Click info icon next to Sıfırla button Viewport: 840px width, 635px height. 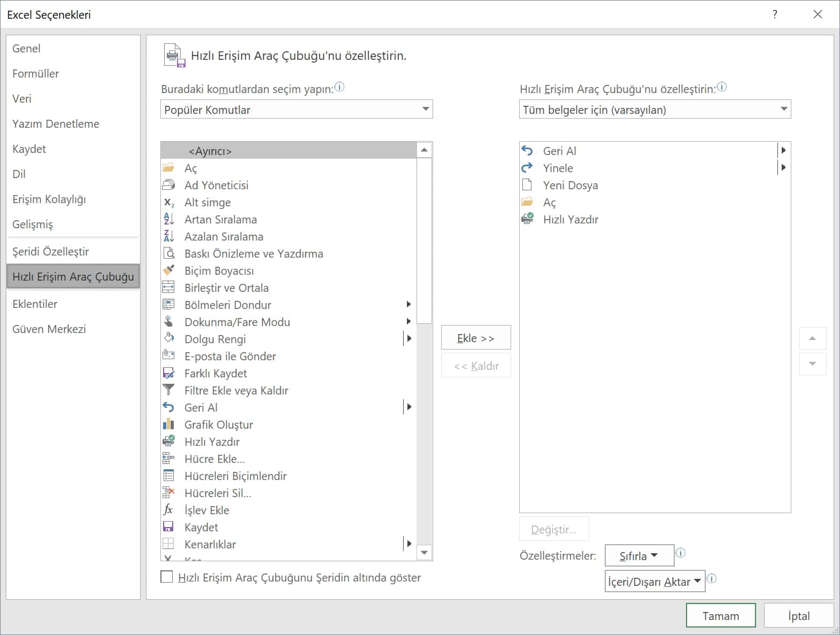[x=680, y=553]
